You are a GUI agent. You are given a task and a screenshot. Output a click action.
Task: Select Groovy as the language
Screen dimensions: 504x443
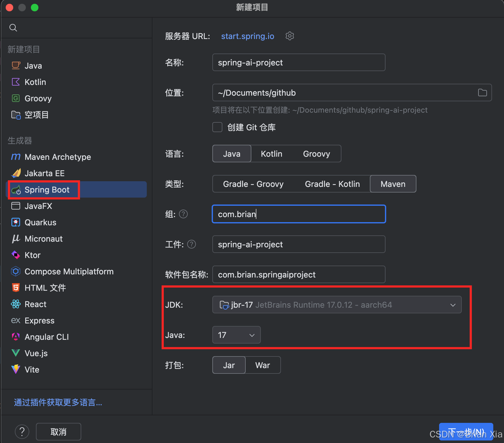(317, 154)
